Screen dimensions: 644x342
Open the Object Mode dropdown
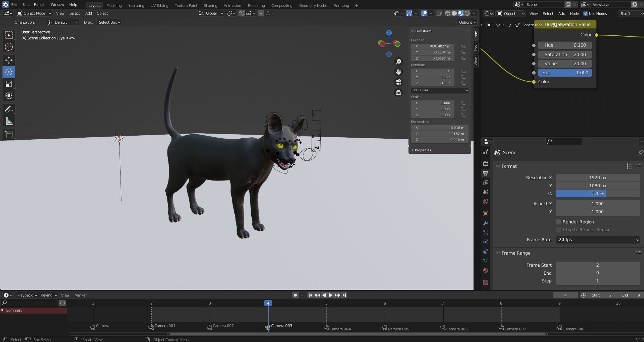34,13
